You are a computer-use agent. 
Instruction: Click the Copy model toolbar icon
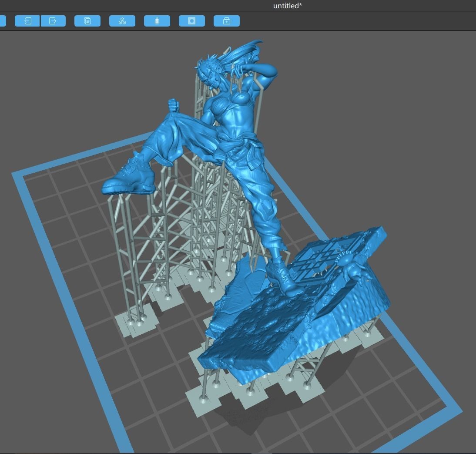[x=87, y=21]
